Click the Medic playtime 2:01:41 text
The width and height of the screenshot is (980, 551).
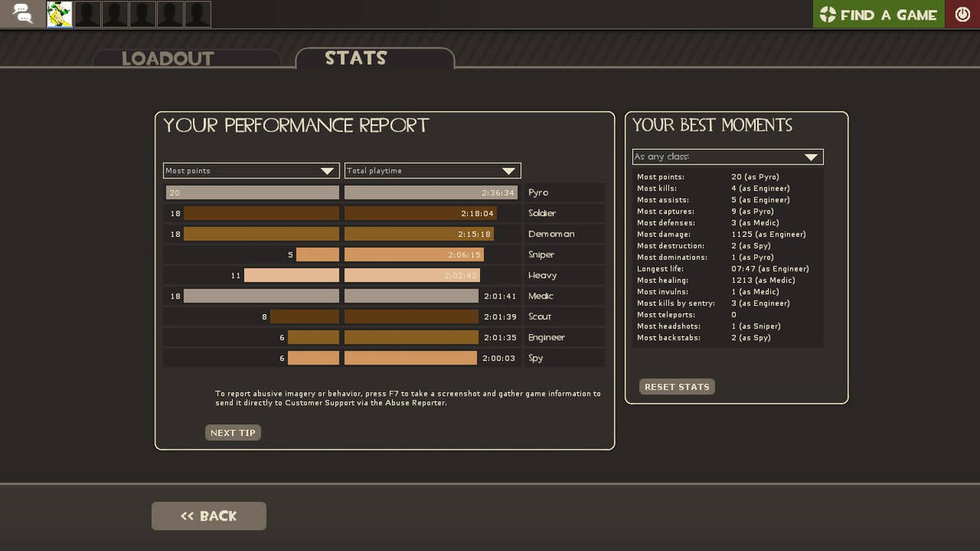pyautogui.click(x=500, y=296)
